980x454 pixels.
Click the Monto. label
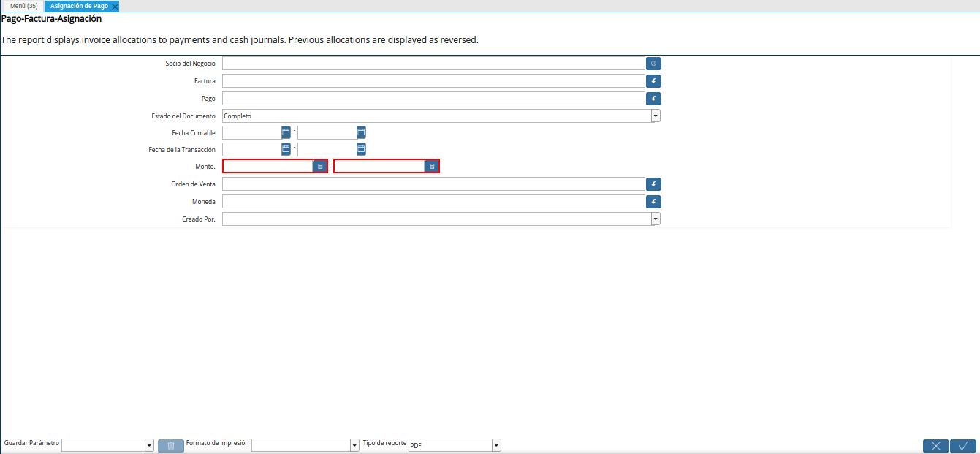[205, 167]
